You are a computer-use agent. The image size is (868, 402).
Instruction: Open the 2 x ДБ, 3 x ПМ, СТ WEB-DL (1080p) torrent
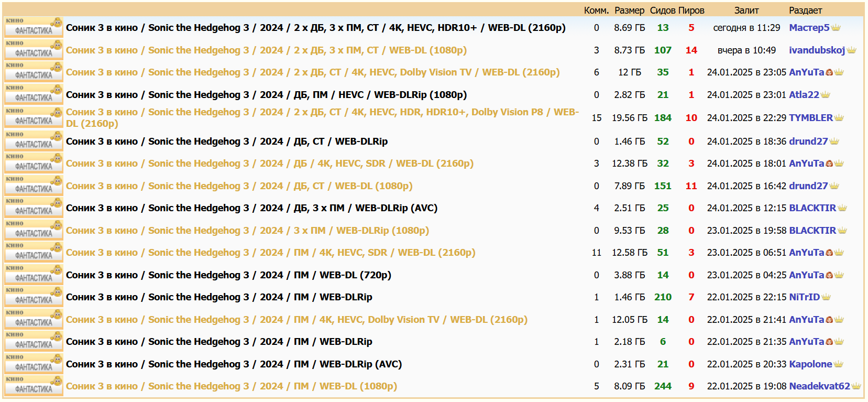click(x=266, y=50)
